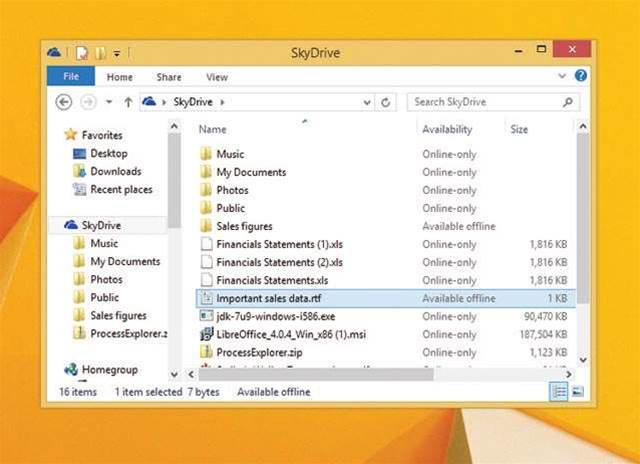This screenshot has width=640, height=464.
Task: Select Financials Statements (2).xls file icon
Action: tap(207, 262)
